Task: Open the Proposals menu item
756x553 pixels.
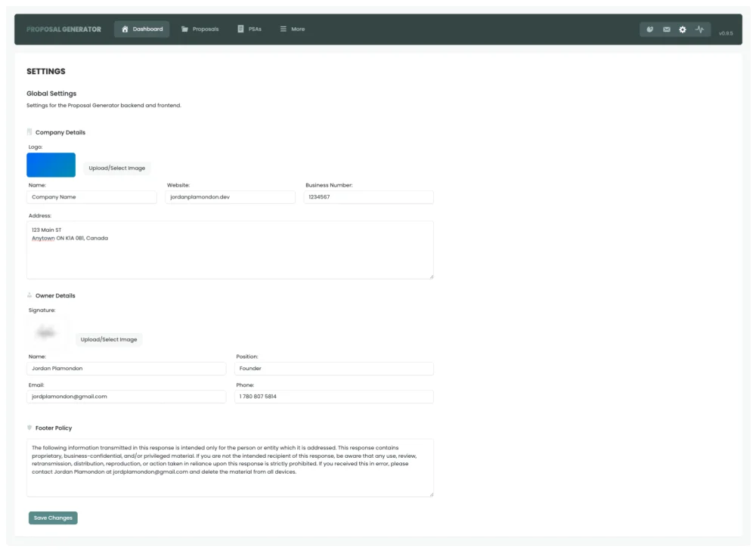Action: [x=200, y=29]
